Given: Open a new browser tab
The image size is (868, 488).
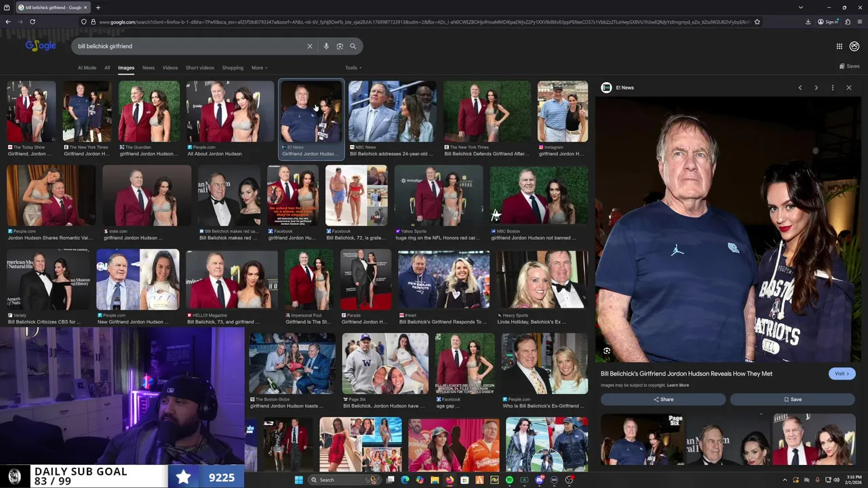Looking at the screenshot, I should 98,7.
